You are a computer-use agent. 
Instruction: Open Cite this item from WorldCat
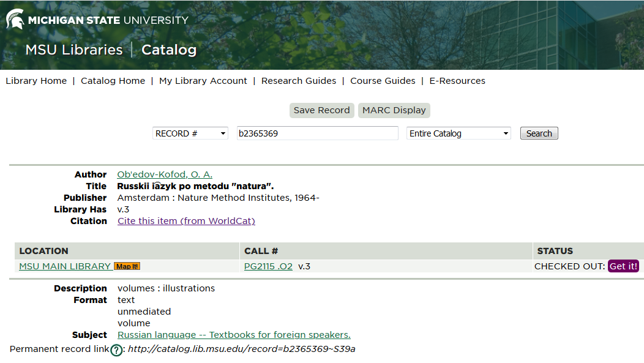tap(186, 221)
